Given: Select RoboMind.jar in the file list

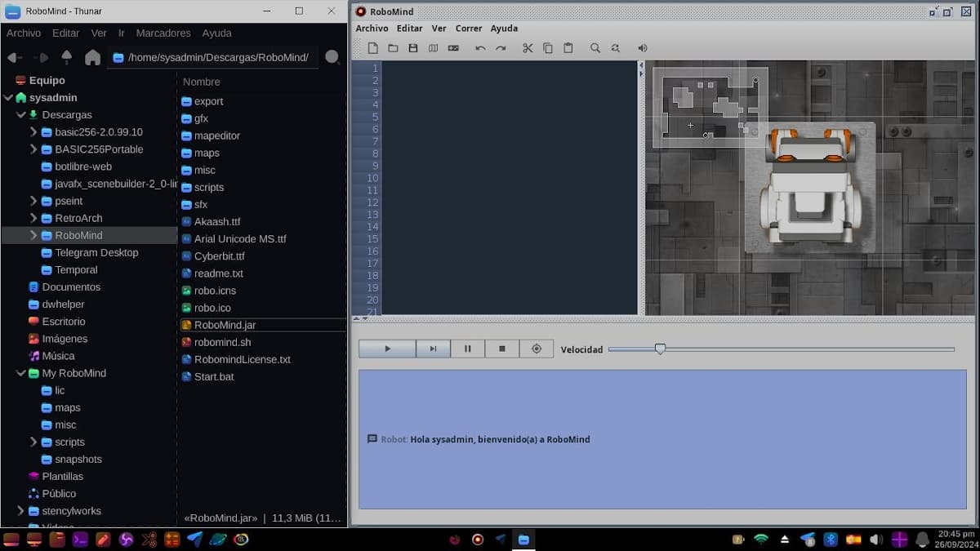Looking at the screenshot, I should pos(225,325).
